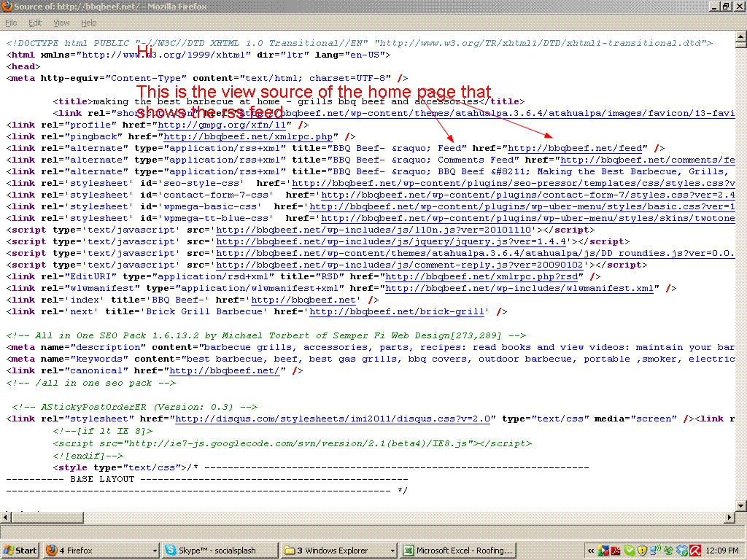Click the vertical scrollbar up arrow

click(x=741, y=36)
